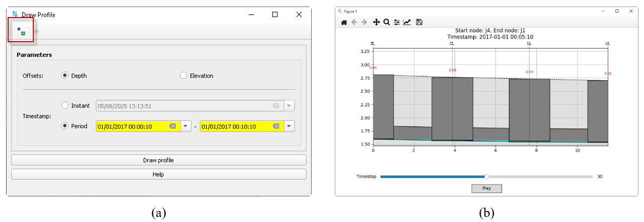
Task: Open the Edit axis curve parameters icon
Action: coord(407,22)
